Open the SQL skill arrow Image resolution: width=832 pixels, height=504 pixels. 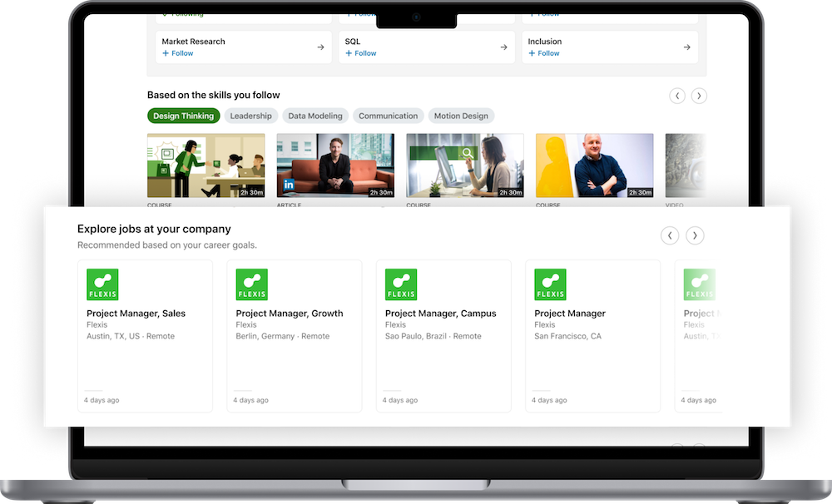point(503,47)
